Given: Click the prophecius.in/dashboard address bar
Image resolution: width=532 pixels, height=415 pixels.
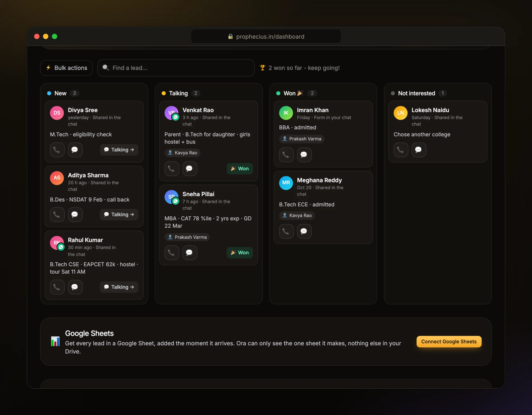Looking at the screenshot, I should (266, 36).
